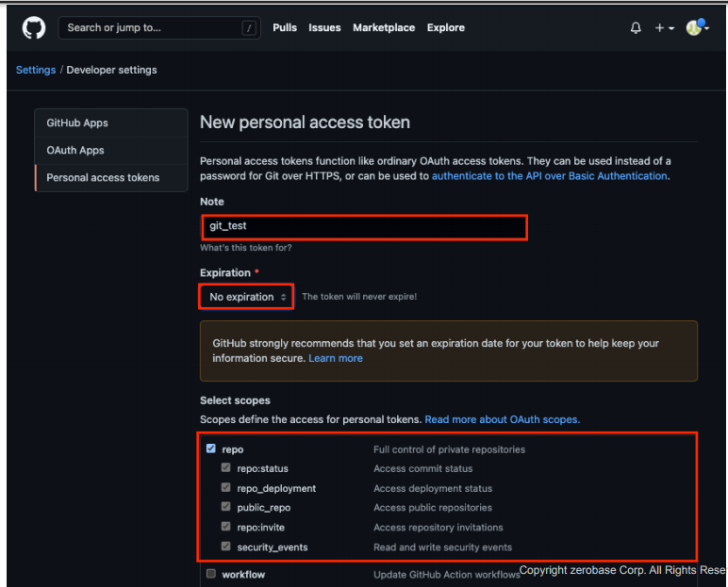Click the slash shortcut key icon

pos(249,28)
